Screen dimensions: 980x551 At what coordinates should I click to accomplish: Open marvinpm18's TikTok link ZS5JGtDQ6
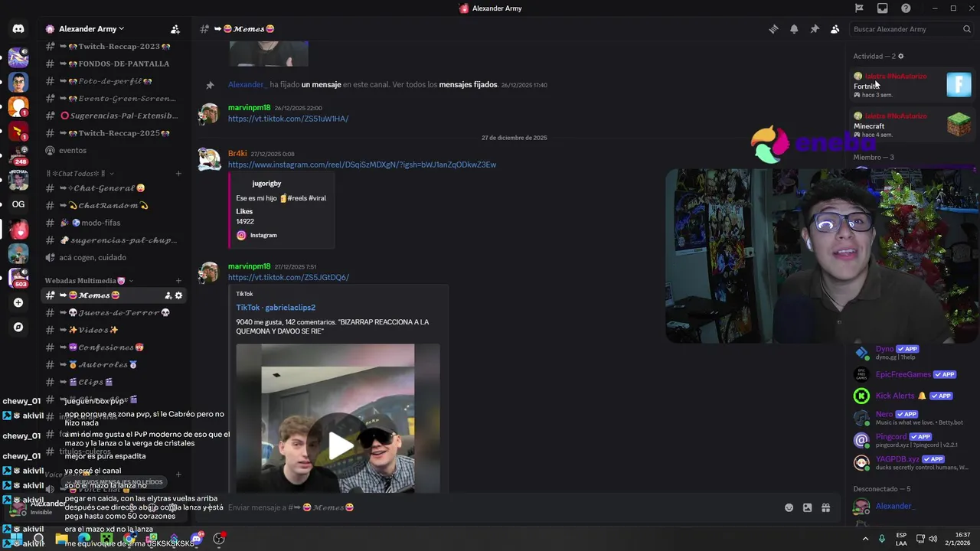(x=289, y=277)
